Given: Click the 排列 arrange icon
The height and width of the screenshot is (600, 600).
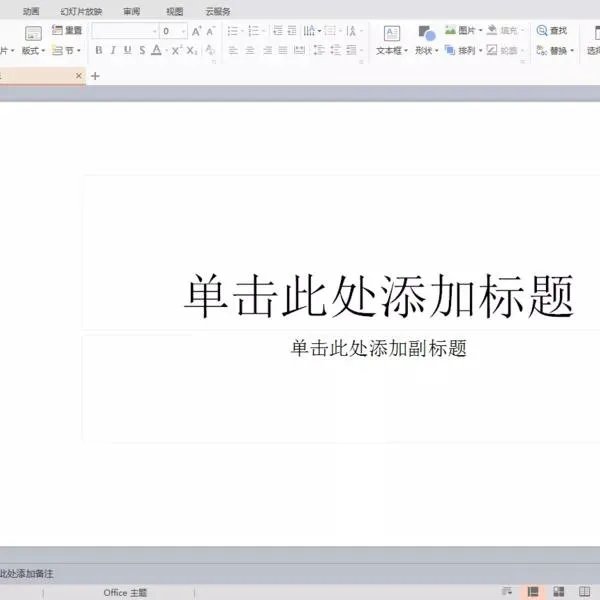Looking at the screenshot, I should 450,50.
